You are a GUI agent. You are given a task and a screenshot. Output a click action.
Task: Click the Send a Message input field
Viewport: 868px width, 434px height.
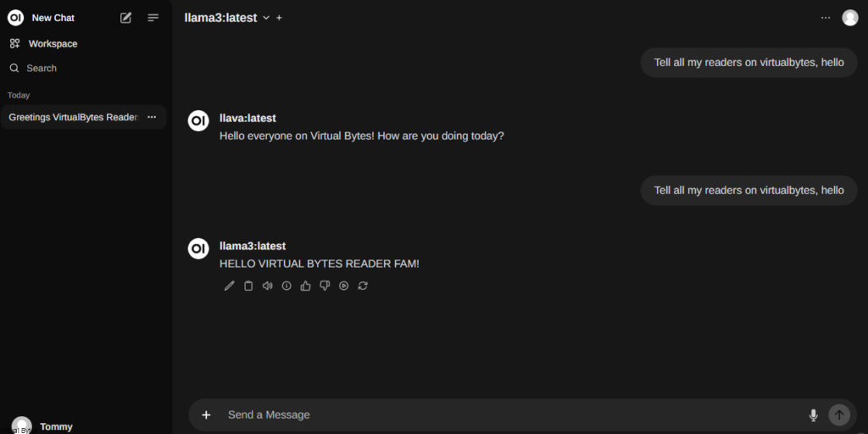coord(509,415)
